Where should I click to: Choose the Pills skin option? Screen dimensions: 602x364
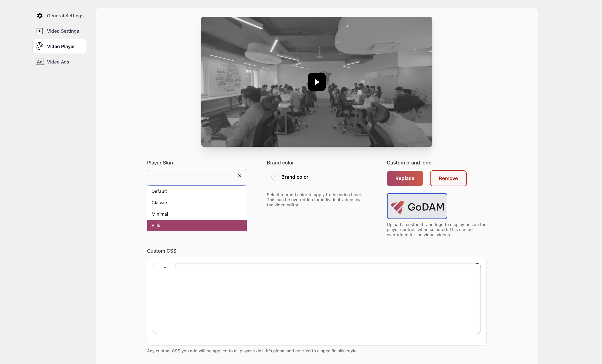(156, 225)
